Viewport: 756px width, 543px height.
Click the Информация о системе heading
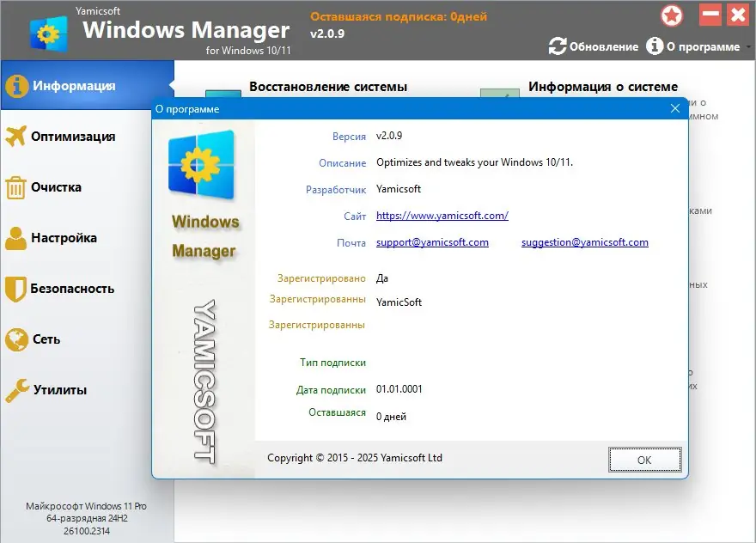(x=603, y=87)
